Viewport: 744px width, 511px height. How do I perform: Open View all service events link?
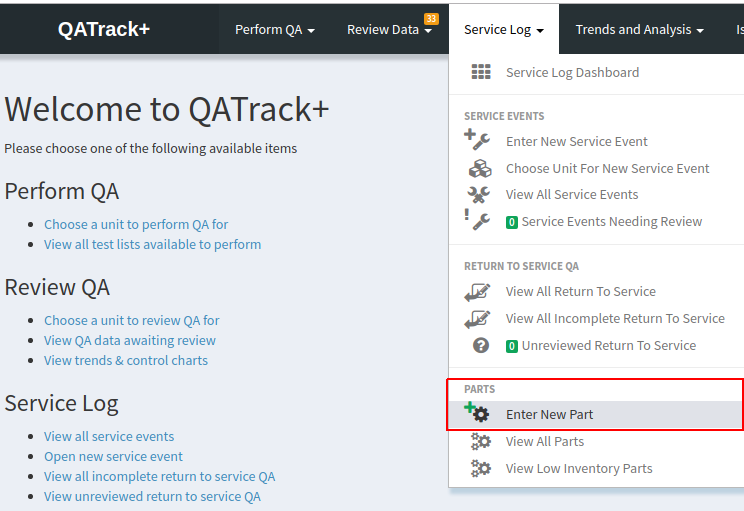tap(109, 436)
